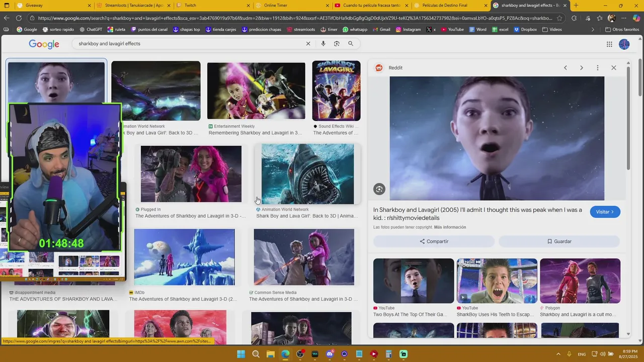Bookmark this page with the star icon
This screenshot has width=644, height=362.
559,18
